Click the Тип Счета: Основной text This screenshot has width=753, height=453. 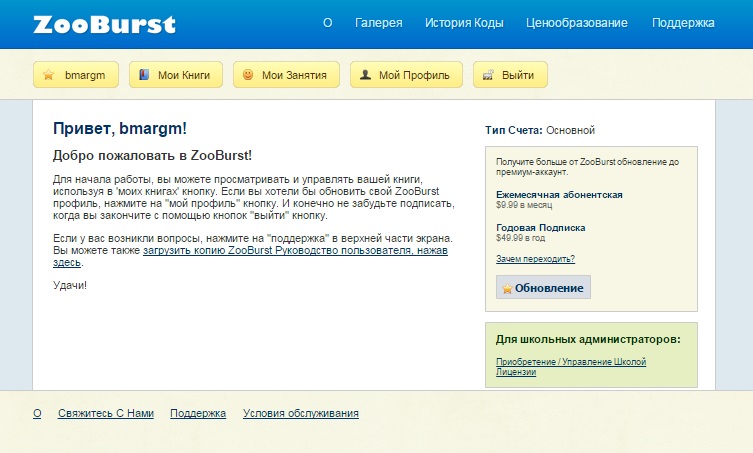click(x=540, y=130)
